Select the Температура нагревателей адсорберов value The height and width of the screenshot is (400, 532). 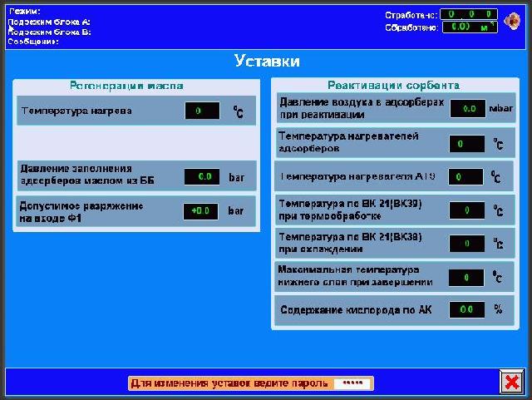465,144
